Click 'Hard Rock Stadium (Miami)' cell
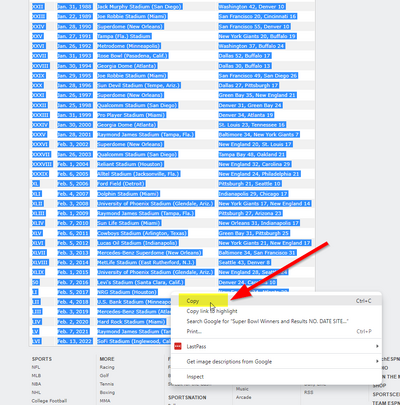Viewport: 400px width, 405px height. [131, 322]
